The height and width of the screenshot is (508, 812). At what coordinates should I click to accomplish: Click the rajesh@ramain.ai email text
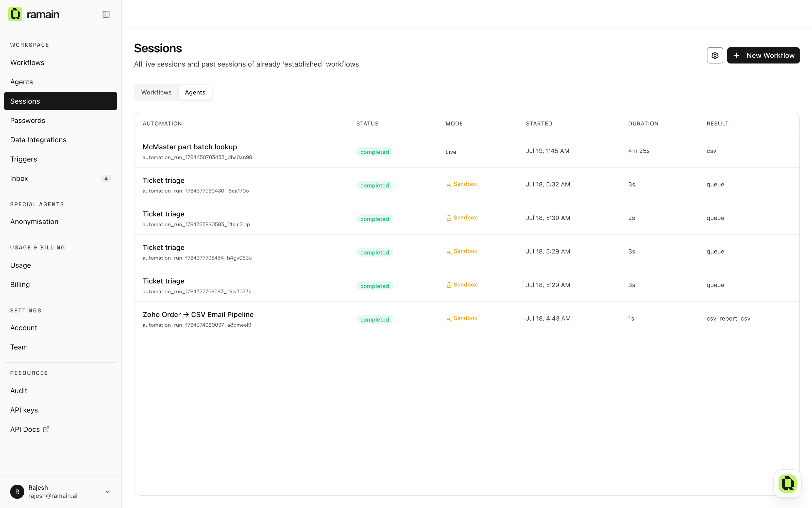coord(53,496)
